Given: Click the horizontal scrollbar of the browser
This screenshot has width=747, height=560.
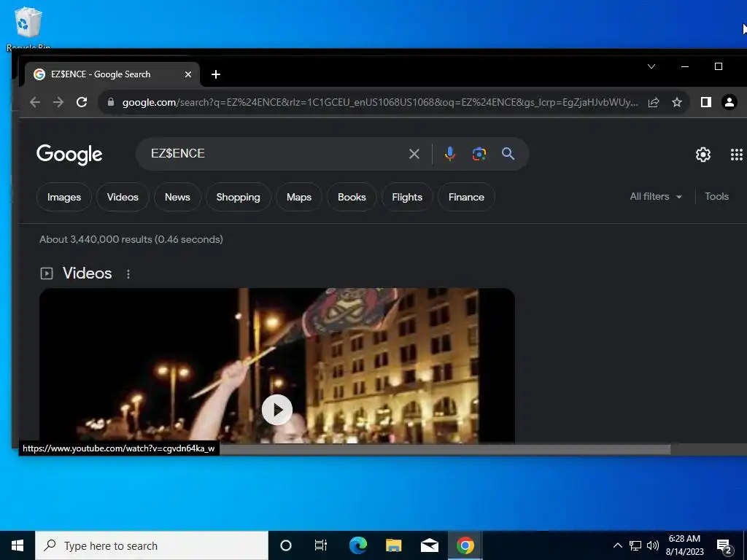Looking at the screenshot, I should point(445,449).
